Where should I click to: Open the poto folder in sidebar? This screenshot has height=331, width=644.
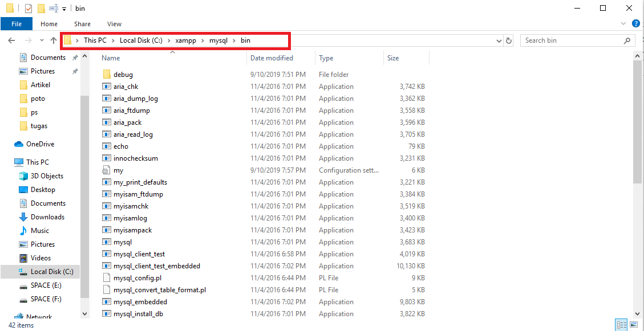point(38,99)
